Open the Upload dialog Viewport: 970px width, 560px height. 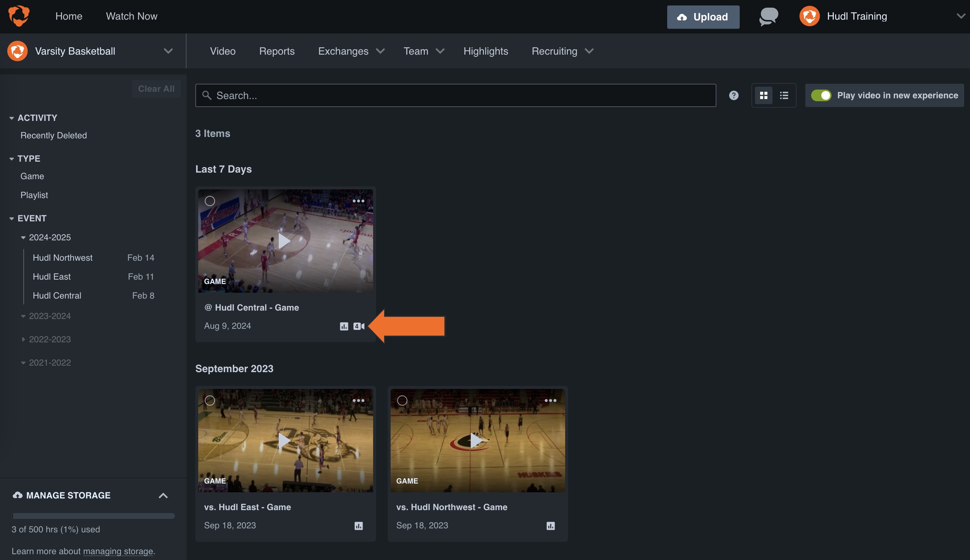703,16
